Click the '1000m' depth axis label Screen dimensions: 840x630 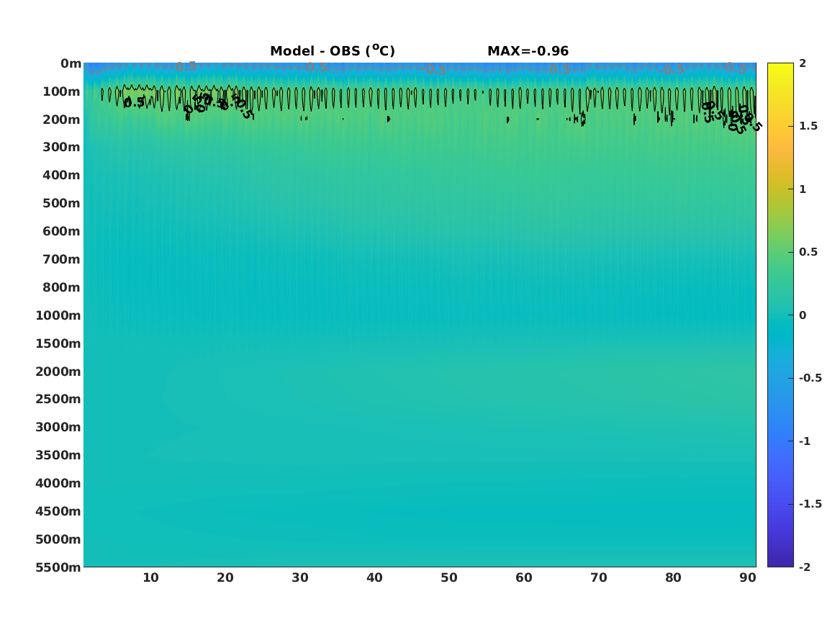tap(58, 315)
